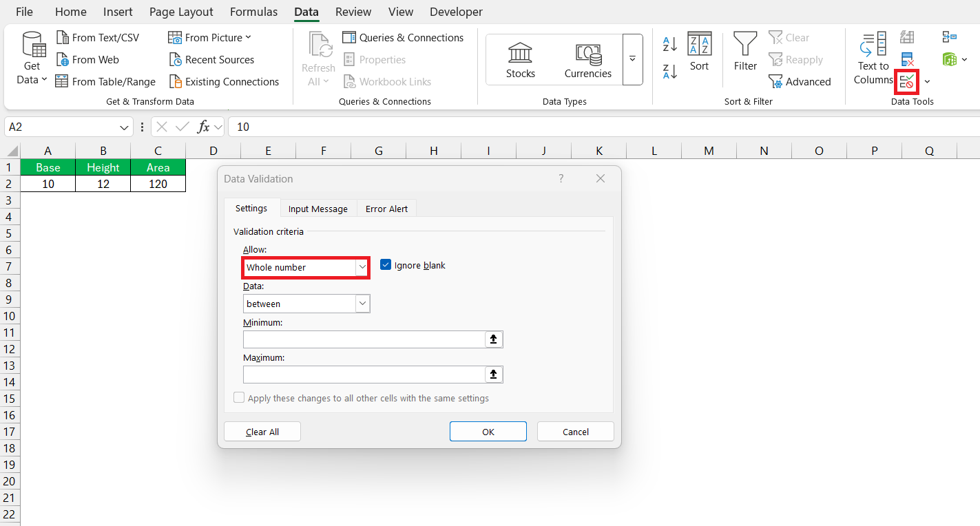Select From Table/Range
The image size is (980, 526).
[x=106, y=82]
